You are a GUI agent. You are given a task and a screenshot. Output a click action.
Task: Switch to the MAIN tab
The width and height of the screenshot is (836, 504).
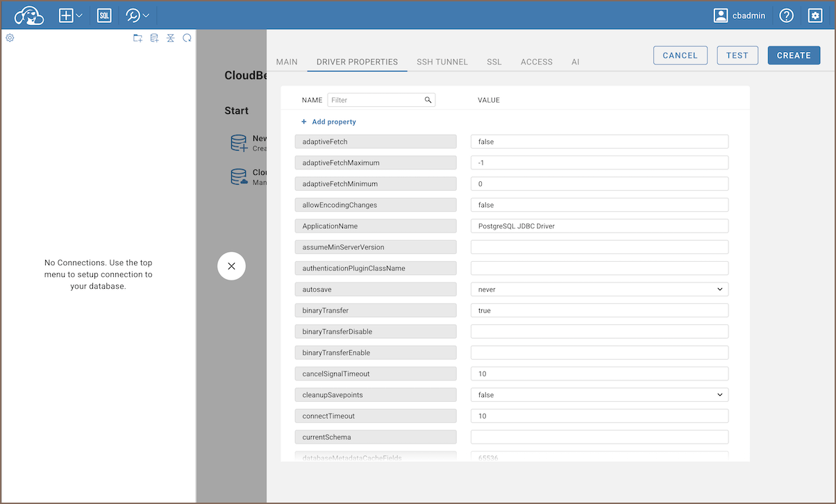coord(287,62)
